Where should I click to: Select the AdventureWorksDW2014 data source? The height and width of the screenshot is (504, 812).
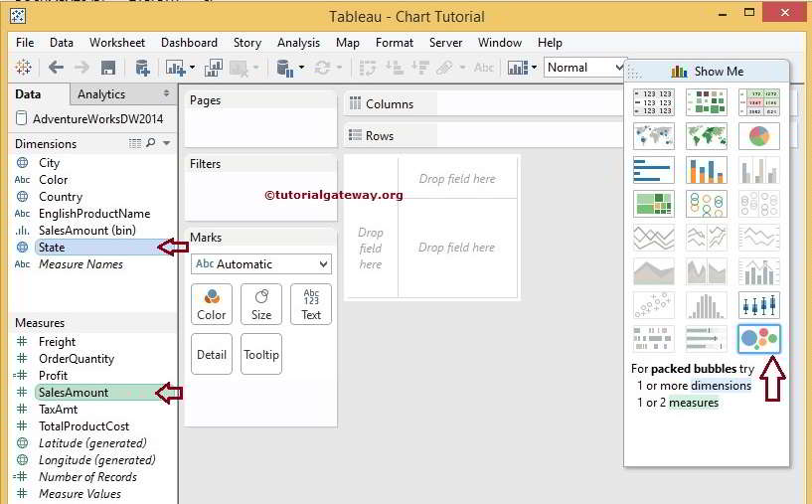[89, 118]
